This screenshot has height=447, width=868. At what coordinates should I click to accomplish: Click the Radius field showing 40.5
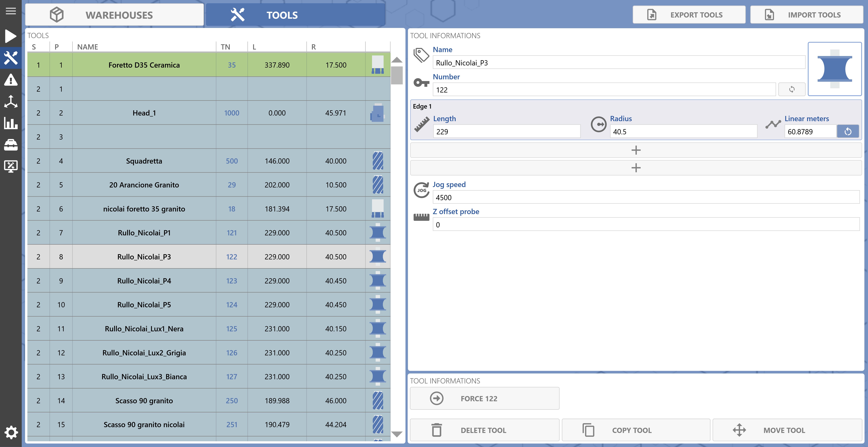coord(683,131)
